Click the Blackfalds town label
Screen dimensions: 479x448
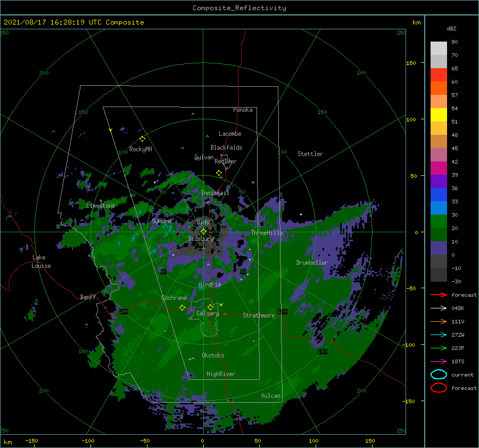pyautogui.click(x=226, y=148)
